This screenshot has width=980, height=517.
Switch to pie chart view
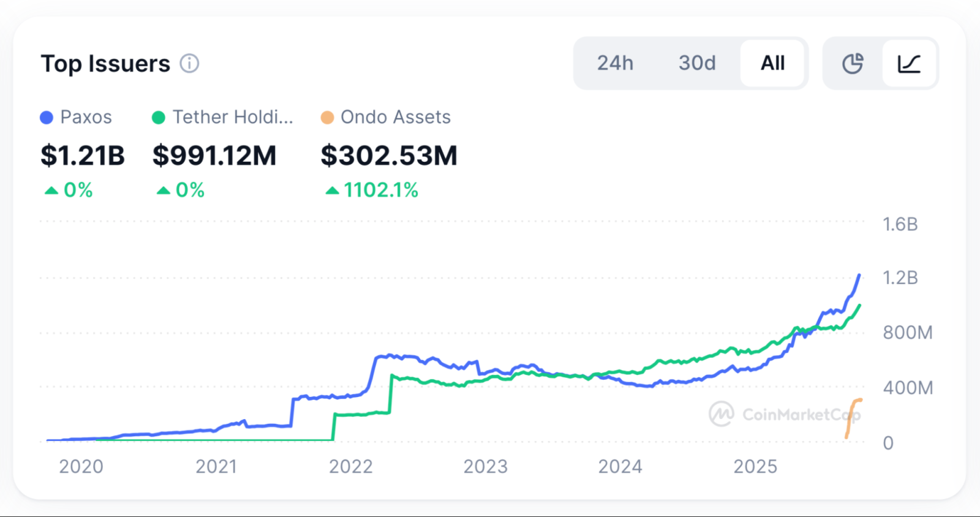tap(853, 63)
